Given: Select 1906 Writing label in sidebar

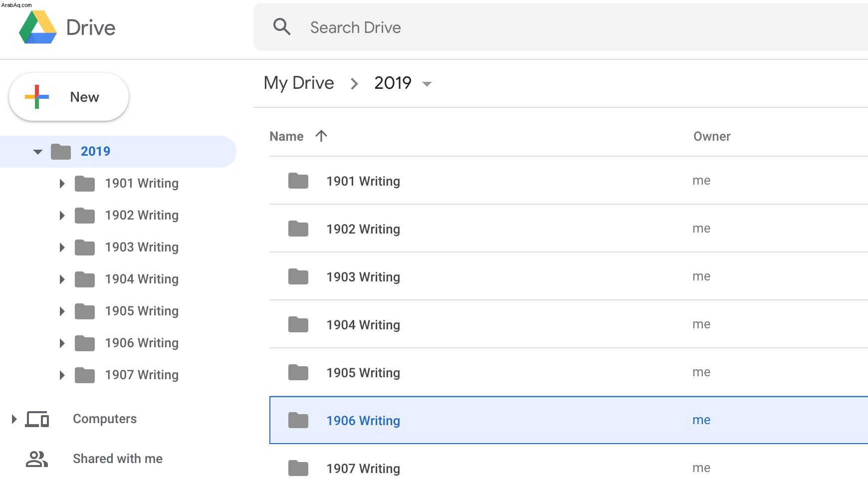Looking at the screenshot, I should point(142,343).
